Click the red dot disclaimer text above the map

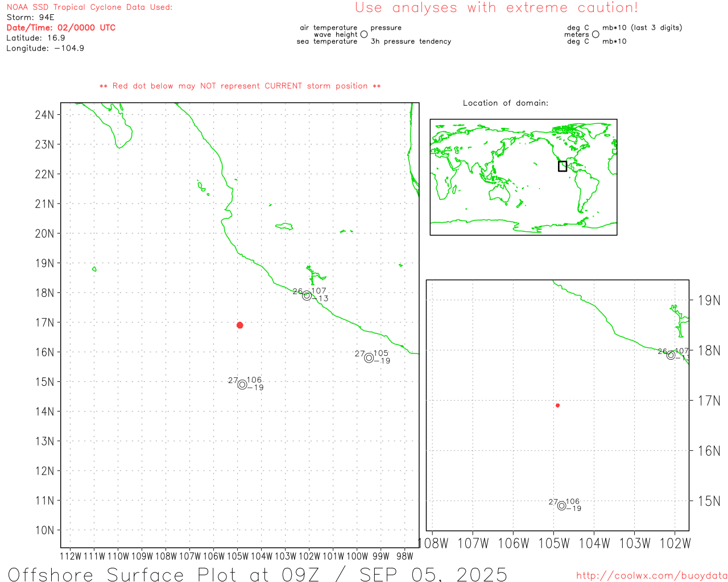[240, 86]
